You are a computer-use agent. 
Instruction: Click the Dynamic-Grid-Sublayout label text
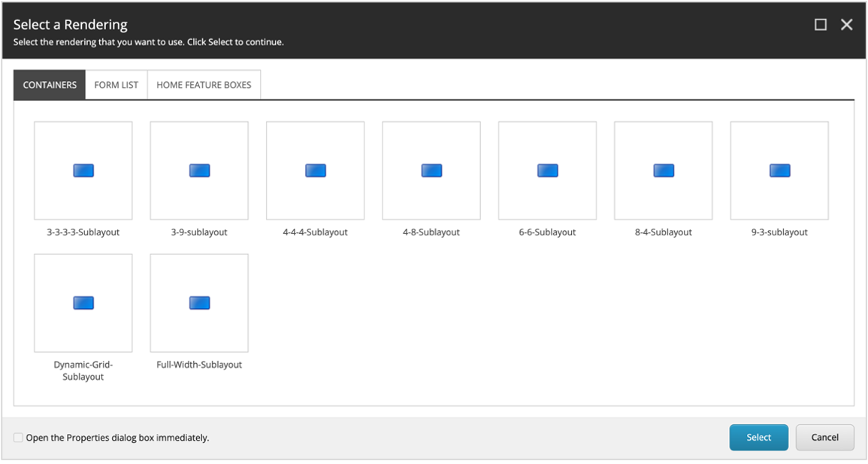(x=83, y=370)
